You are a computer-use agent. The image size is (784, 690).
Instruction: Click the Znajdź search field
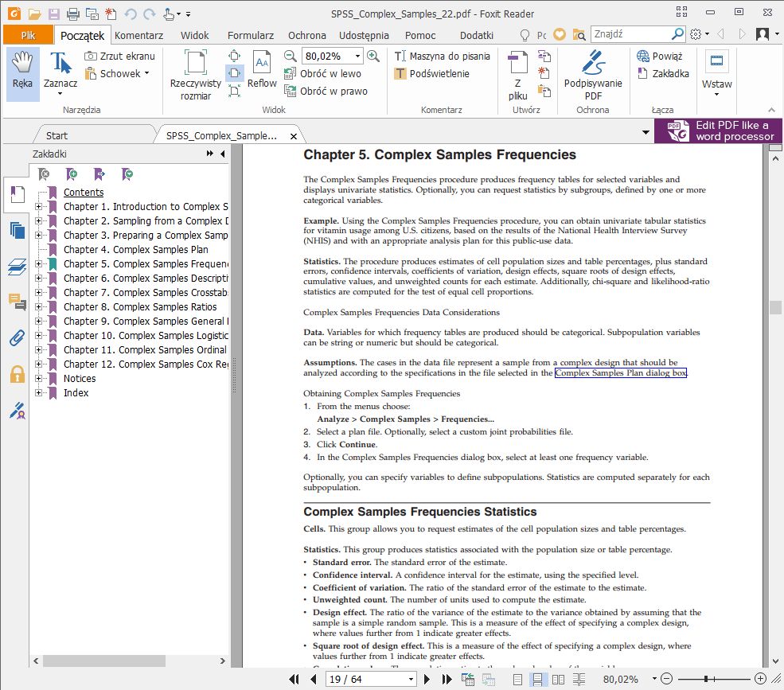point(630,34)
